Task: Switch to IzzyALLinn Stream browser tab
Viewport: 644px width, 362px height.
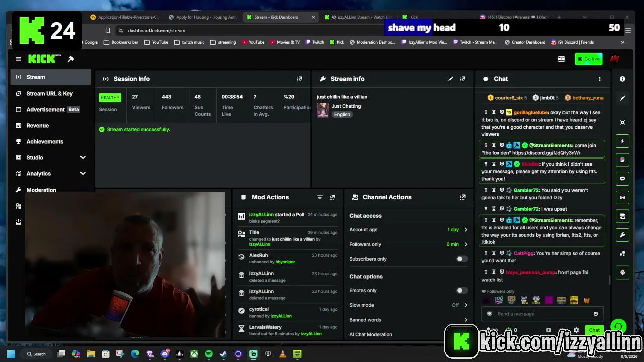Action: (x=359, y=17)
